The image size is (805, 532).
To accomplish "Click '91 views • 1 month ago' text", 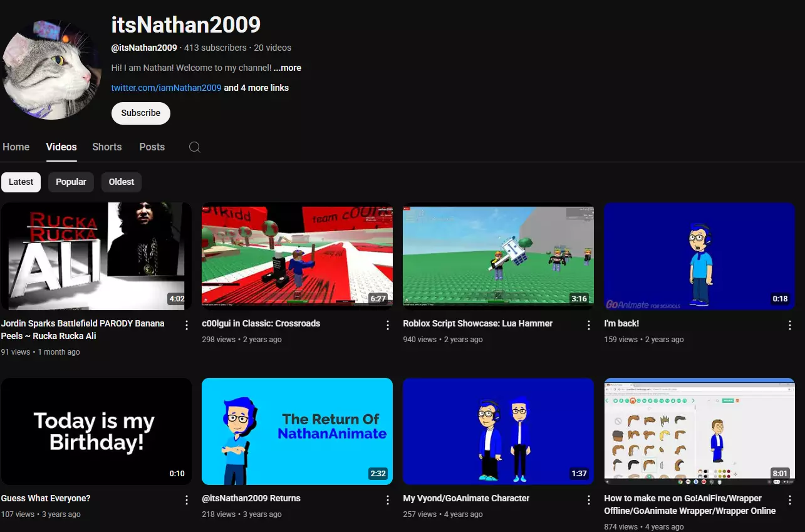I will (41, 352).
